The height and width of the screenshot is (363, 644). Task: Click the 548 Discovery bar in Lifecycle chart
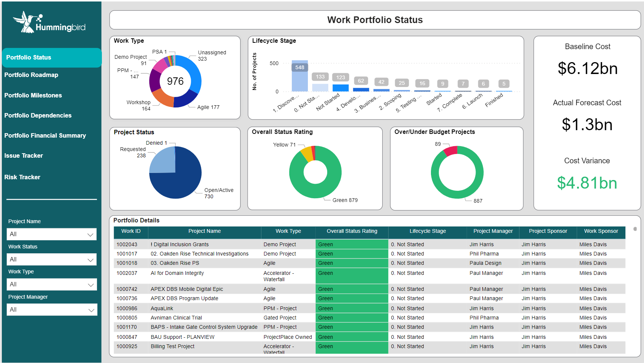300,76
